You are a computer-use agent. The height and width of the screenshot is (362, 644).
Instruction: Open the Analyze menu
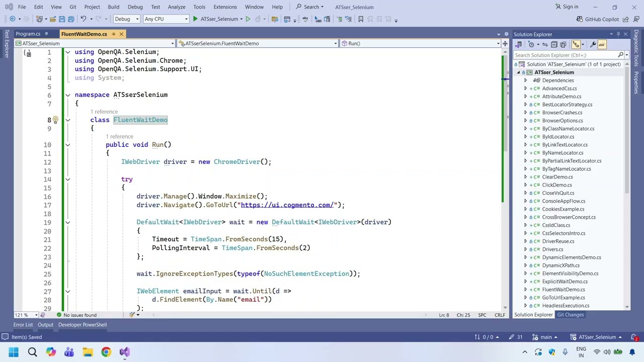pos(177,7)
